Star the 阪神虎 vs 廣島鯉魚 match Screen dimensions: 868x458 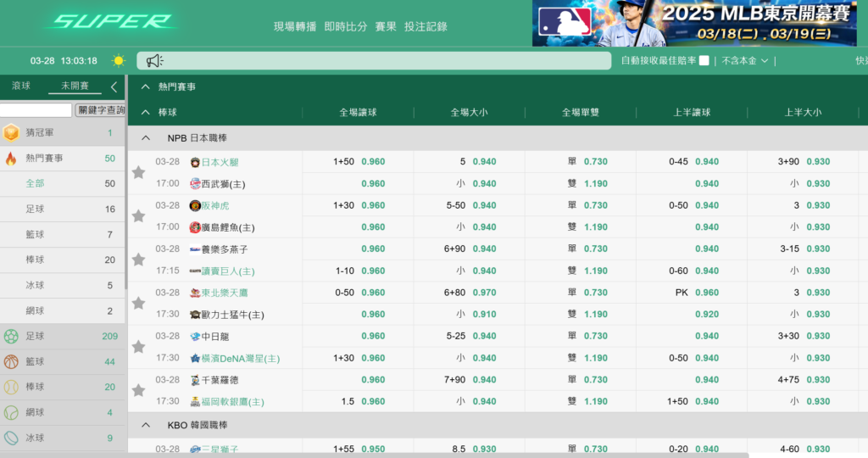[x=138, y=216]
